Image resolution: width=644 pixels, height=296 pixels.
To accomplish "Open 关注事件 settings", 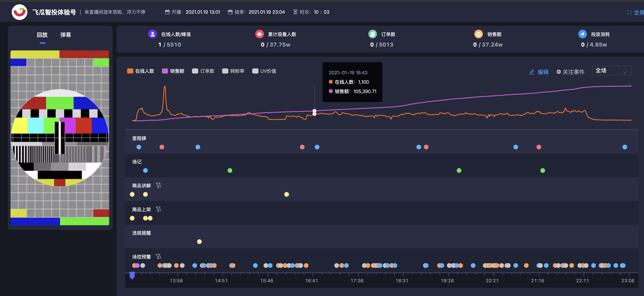I will pos(570,72).
